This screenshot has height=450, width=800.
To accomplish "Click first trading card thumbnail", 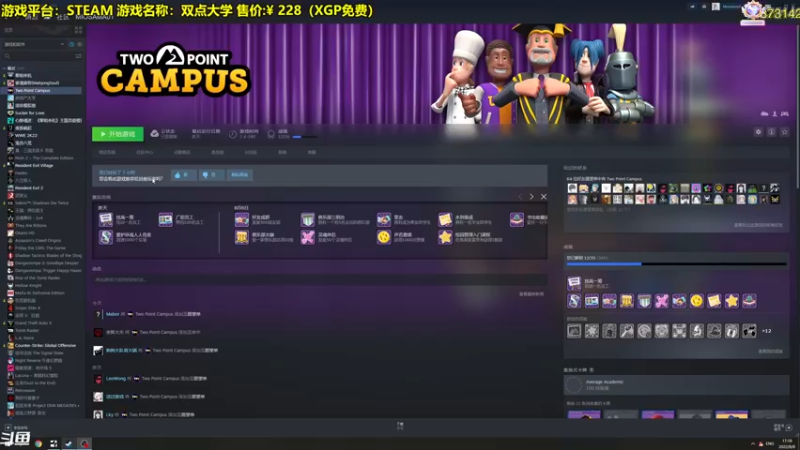I will point(584,414).
